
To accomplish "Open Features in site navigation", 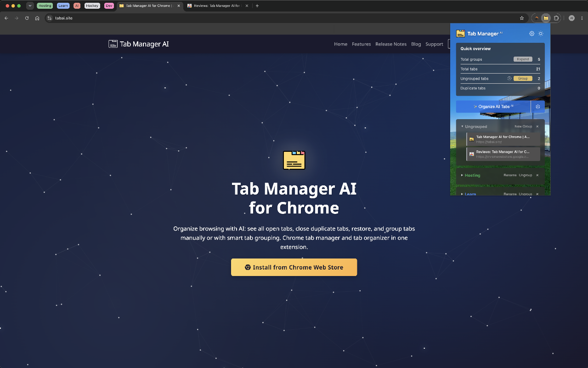I will [362, 44].
